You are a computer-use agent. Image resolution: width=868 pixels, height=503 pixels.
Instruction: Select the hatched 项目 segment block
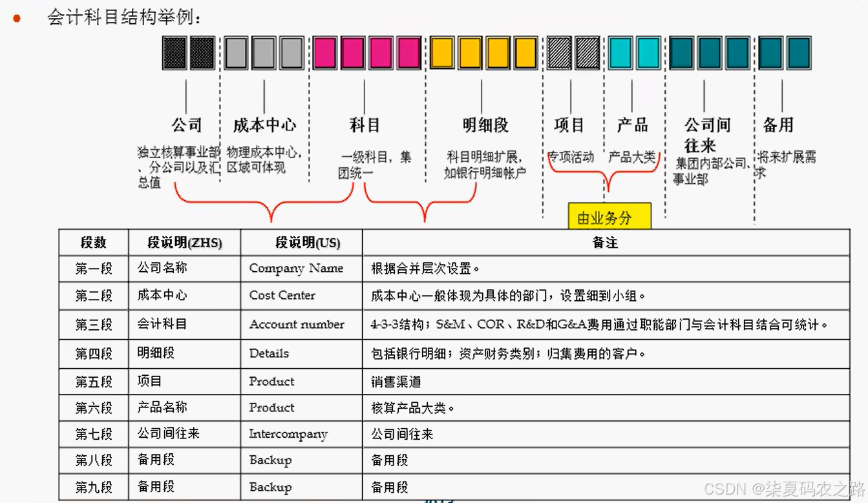[572, 52]
